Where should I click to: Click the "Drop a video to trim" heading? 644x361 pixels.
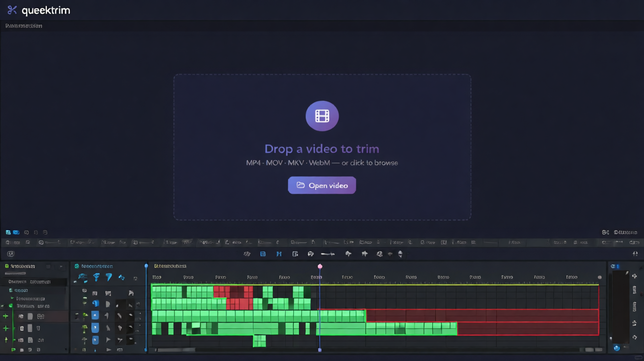[x=322, y=149]
